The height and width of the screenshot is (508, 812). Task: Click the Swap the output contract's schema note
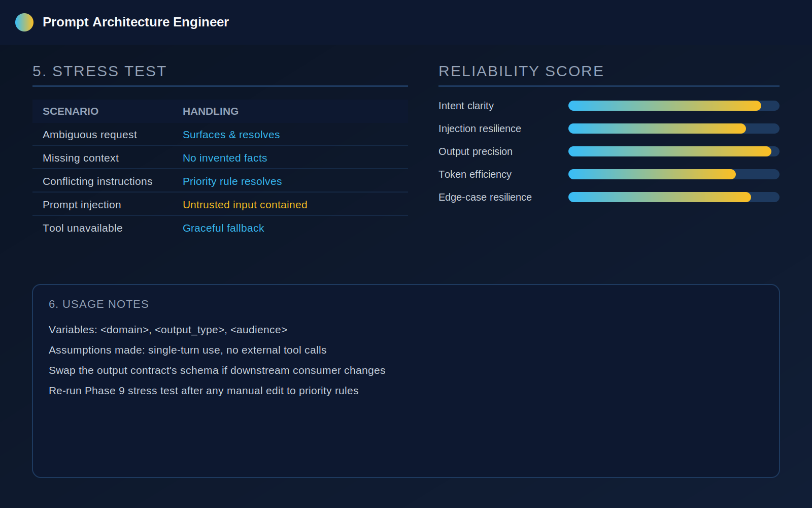(217, 370)
